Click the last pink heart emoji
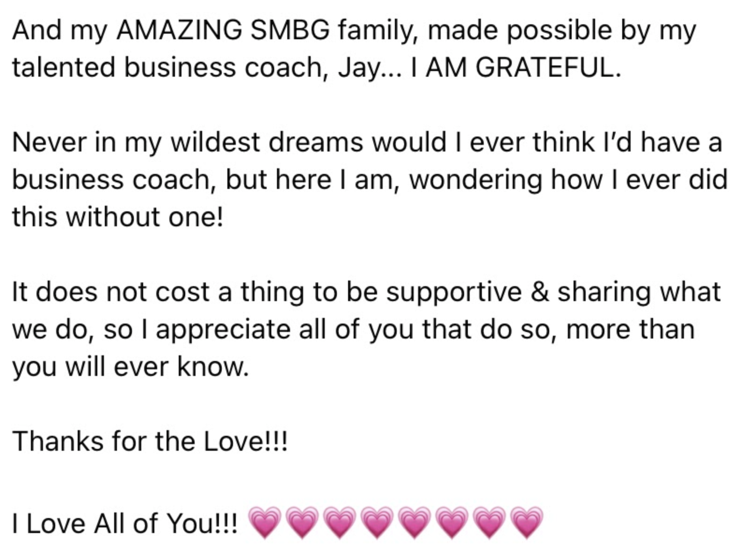The width and height of the screenshot is (756, 548). pos(526,522)
